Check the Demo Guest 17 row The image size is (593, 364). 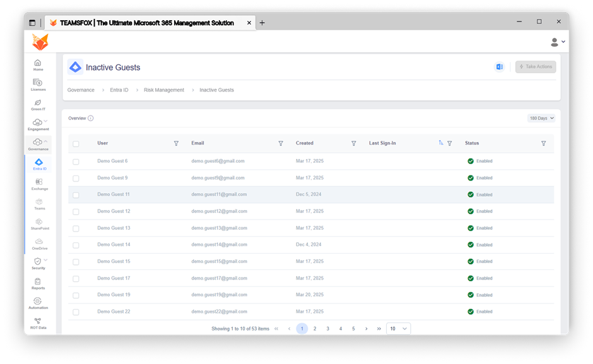coord(76,279)
